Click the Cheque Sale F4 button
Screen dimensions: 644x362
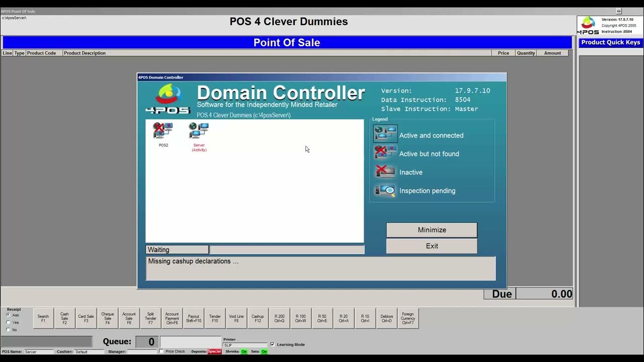point(108,318)
